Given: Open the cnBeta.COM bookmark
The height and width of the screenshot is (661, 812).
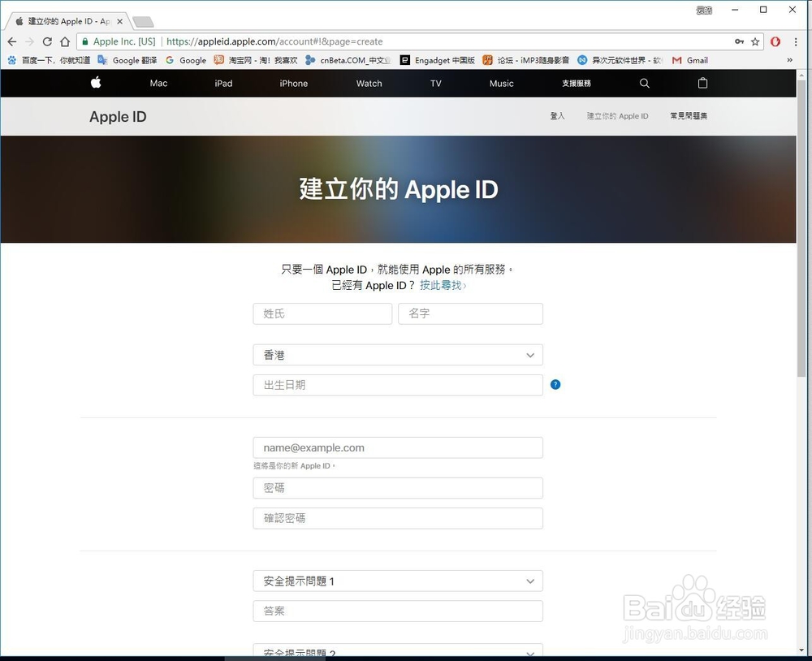Looking at the screenshot, I should pyautogui.click(x=348, y=60).
